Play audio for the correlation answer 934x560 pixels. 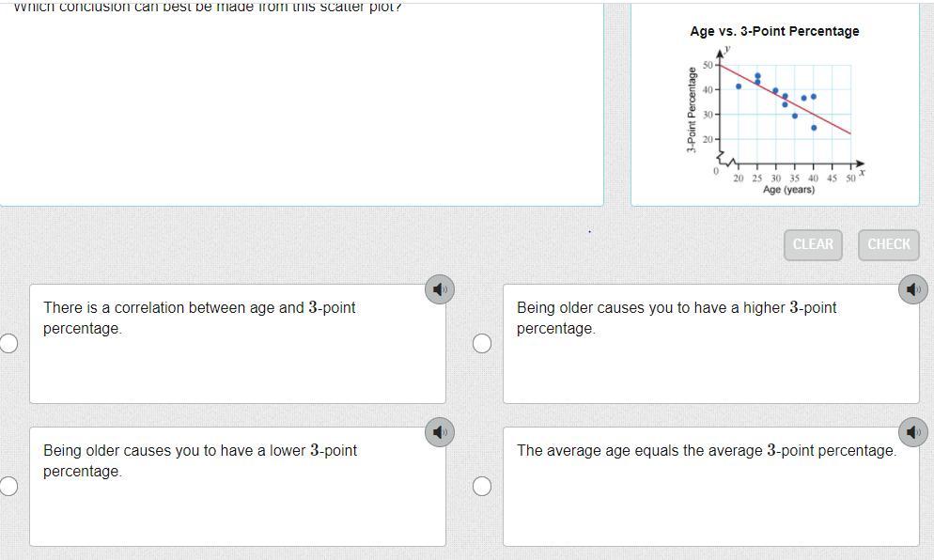point(440,289)
